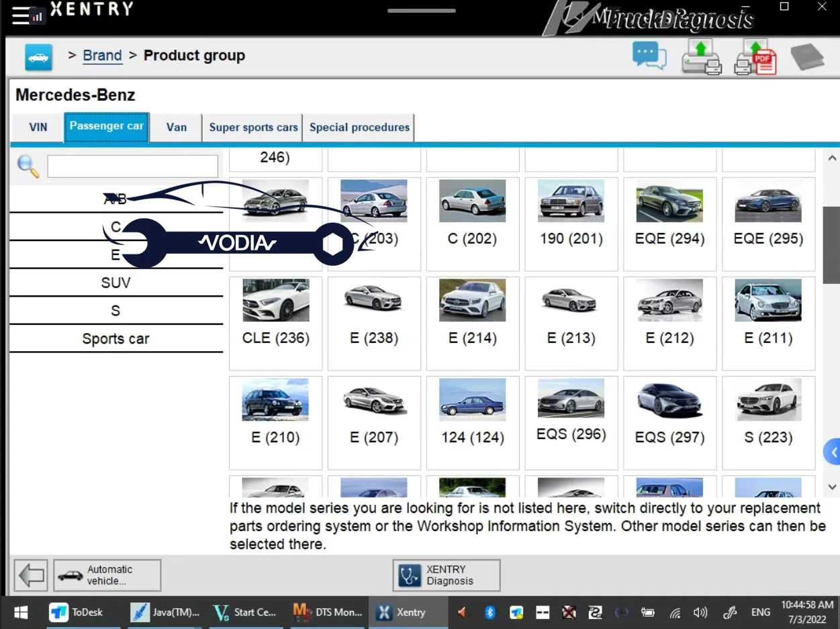The width and height of the screenshot is (840, 629).
Task: Select the EQE (295) model card
Action: (x=769, y=224)
